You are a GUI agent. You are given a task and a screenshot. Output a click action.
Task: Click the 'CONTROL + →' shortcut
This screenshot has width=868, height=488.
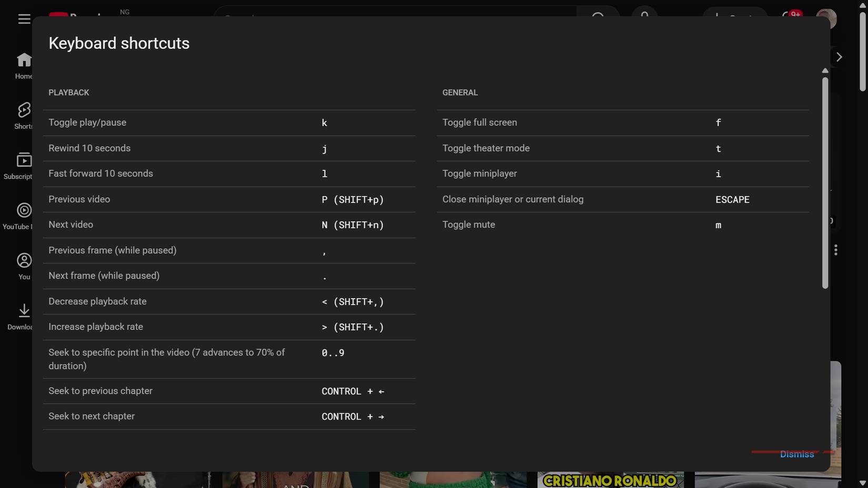point(353,416)
